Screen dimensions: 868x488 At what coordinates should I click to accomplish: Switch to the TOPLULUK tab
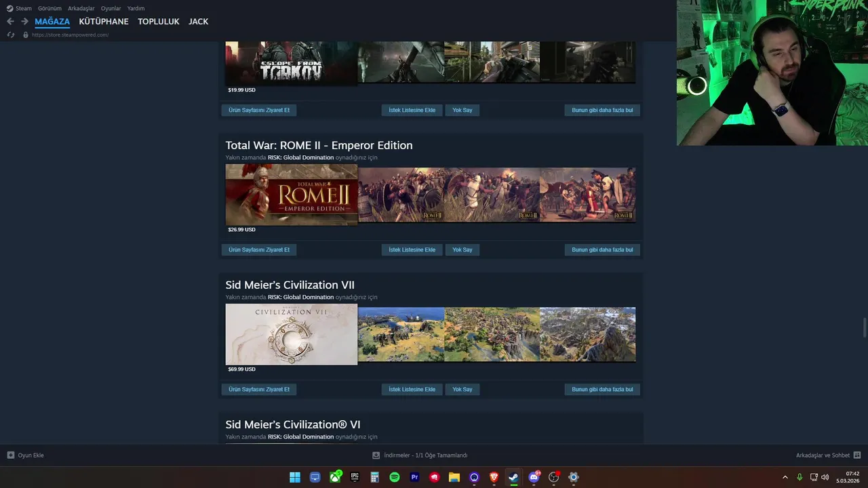click(x=159, y=22)
